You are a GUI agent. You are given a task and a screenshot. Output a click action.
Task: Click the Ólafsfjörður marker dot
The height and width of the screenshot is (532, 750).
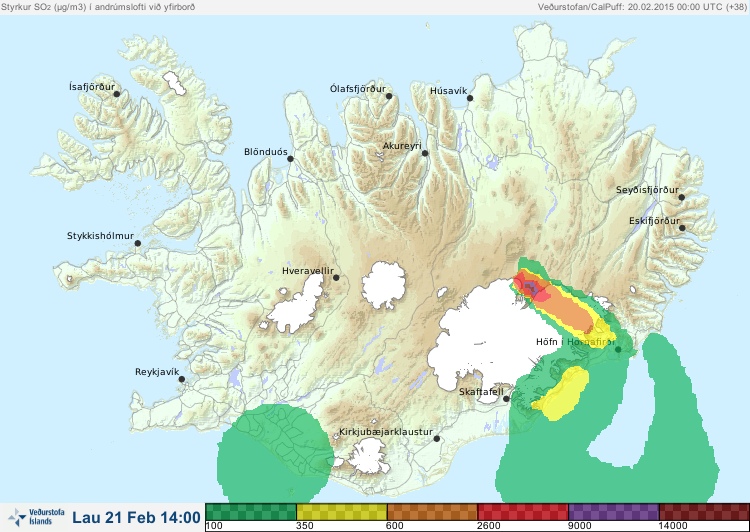click(x=389, y=96)
